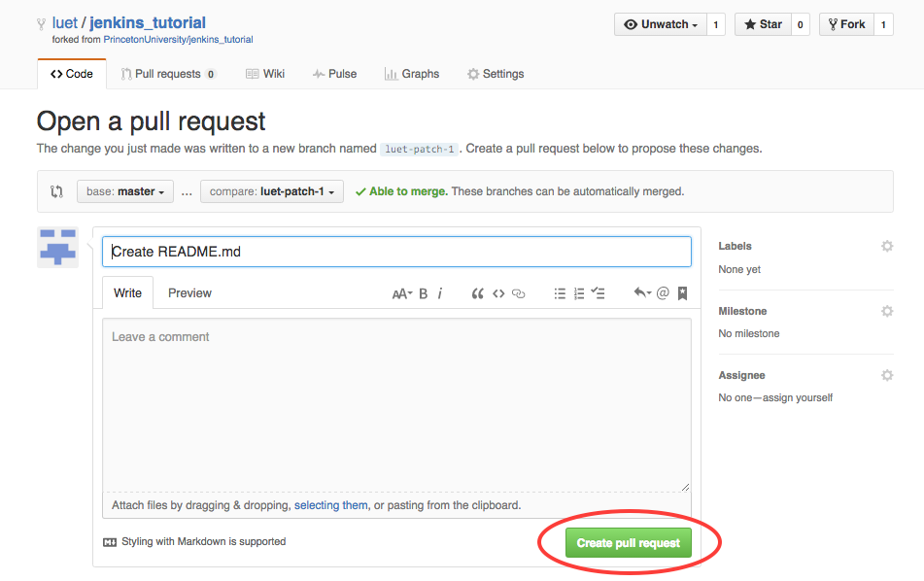Screen dimensions: 924x581
Task: Open the saved replies arrow icon
Action: (x=642, y=292)
